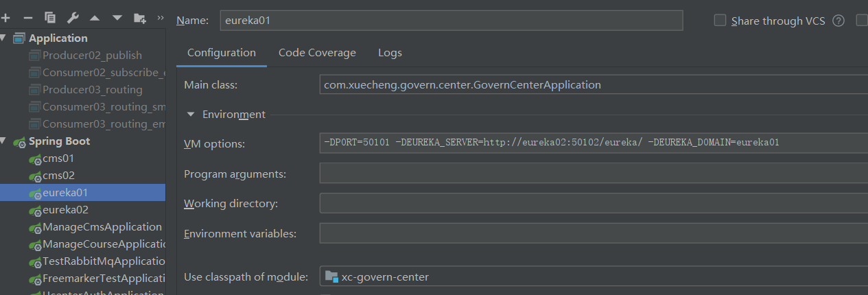Image resolution: width=868 pixels, height=295 pixels.
Task: Enable the Share through VCS checkbox
Action: (720, 21)
